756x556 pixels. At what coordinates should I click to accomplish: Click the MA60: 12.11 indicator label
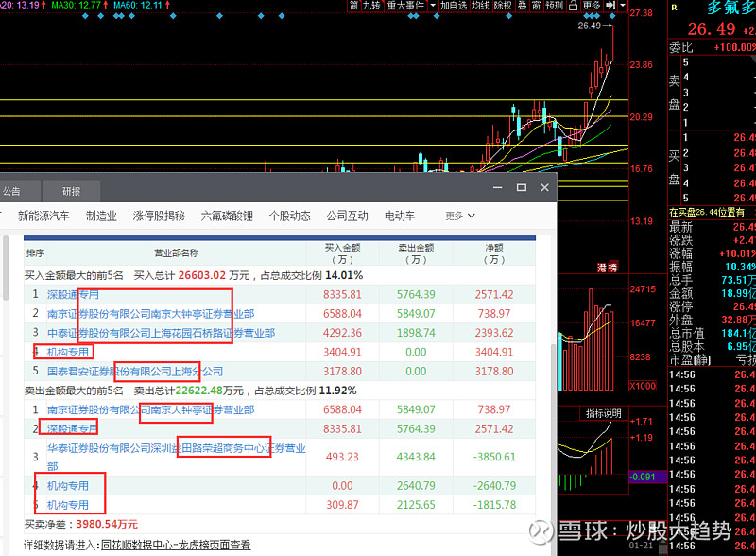(138, 5)
